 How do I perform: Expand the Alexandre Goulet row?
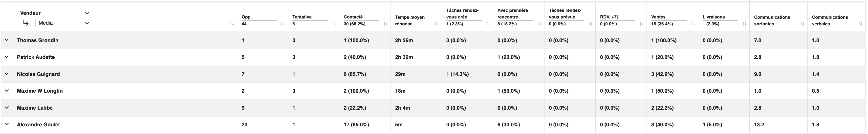6,124
